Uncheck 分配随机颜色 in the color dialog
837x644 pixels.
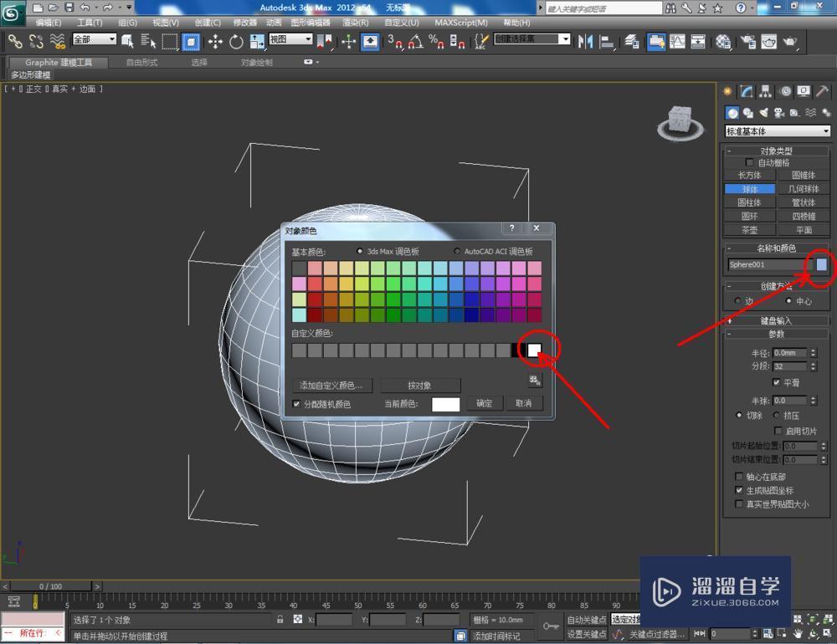(x=297, y=404)
